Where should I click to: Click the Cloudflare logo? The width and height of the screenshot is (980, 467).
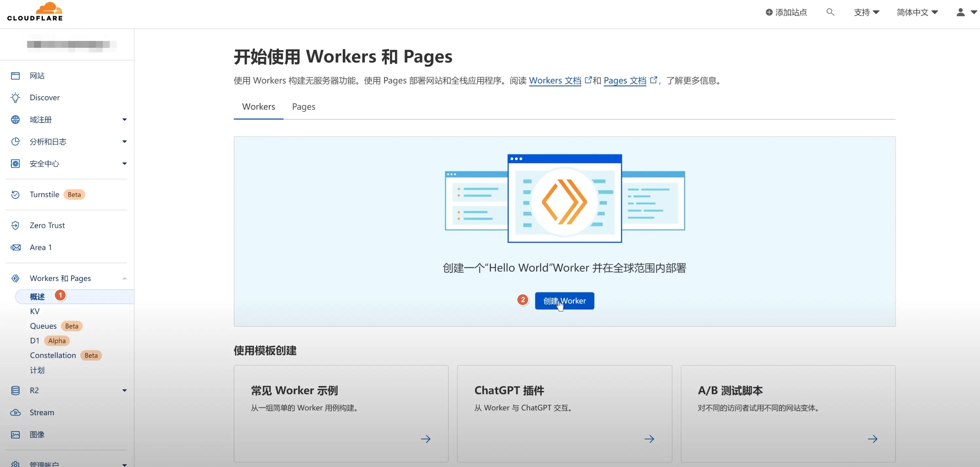pos(35,12)
